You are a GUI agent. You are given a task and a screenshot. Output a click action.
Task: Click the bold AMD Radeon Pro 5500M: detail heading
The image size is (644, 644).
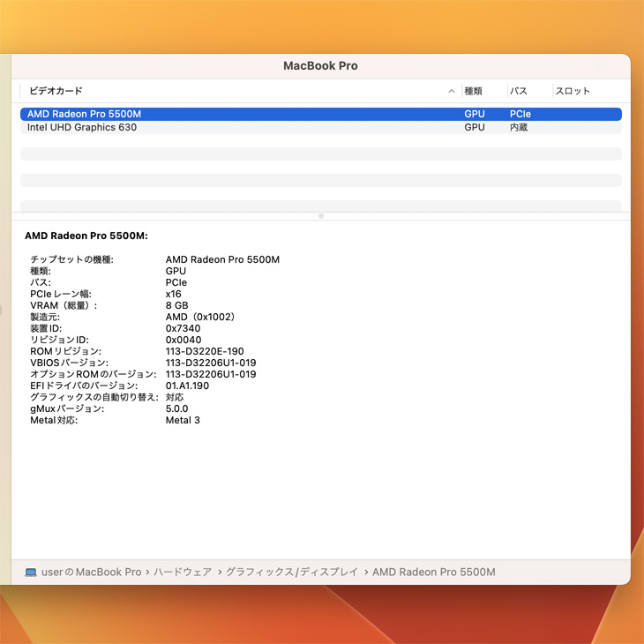pyautogui.click(x=86, y=236)
